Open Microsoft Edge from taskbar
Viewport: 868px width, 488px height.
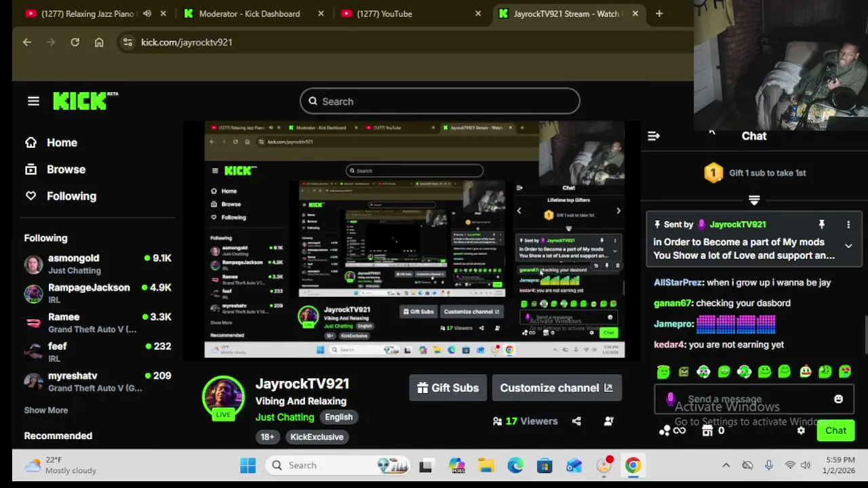[515, 465]
